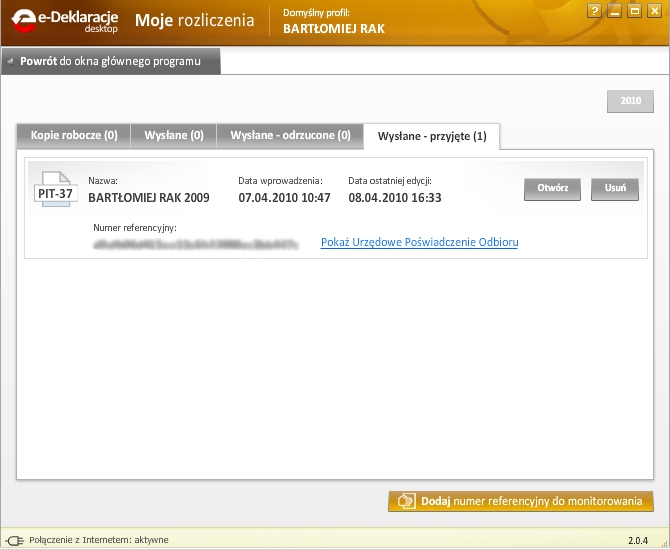Select Wysłane - przyjęte (1) tab
The height and width of the screenshot is (550, 670).
tap(432, 136)
